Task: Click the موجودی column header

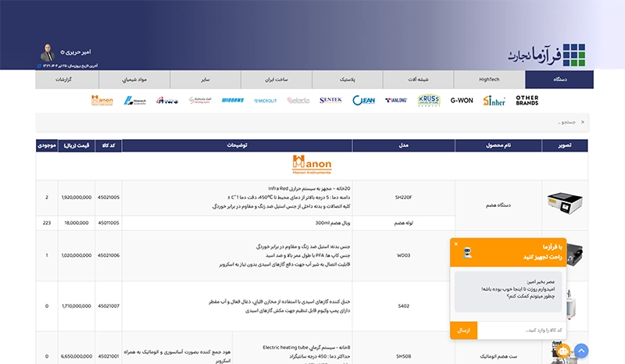Action: click(47, 145)
